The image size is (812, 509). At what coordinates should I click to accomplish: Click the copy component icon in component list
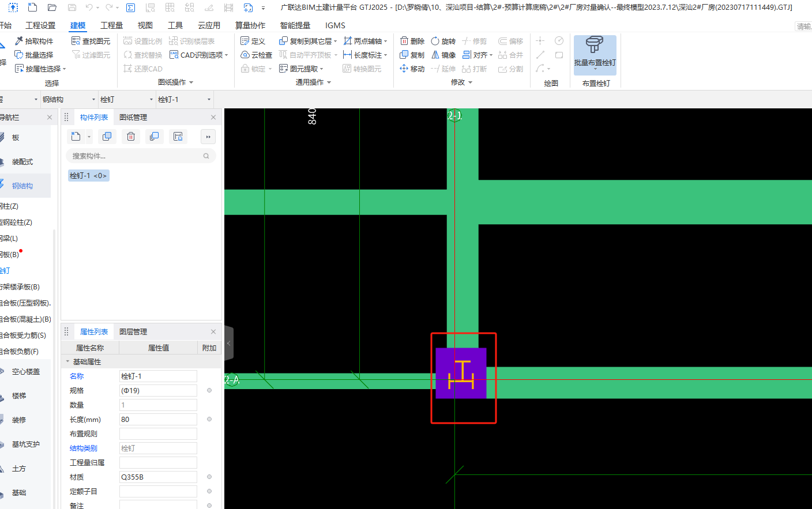coord(107,137)
